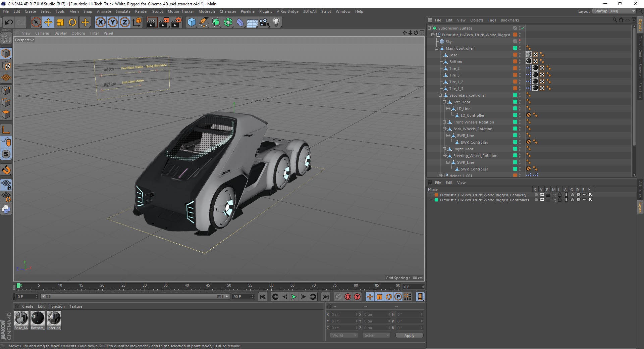This screenshot has width=644, height=349.
Task: Collapse the Secondary_controller tree node
Action: pos(440,95)
